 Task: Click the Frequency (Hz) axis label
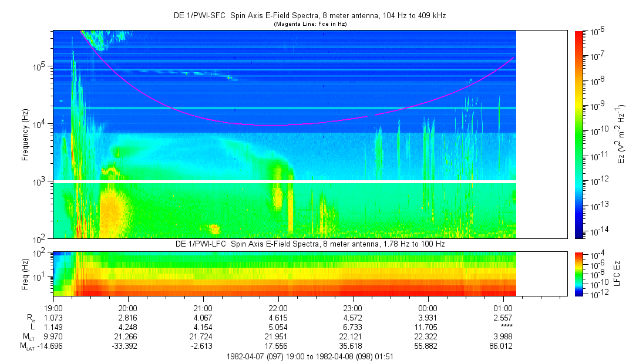[25, 134]
